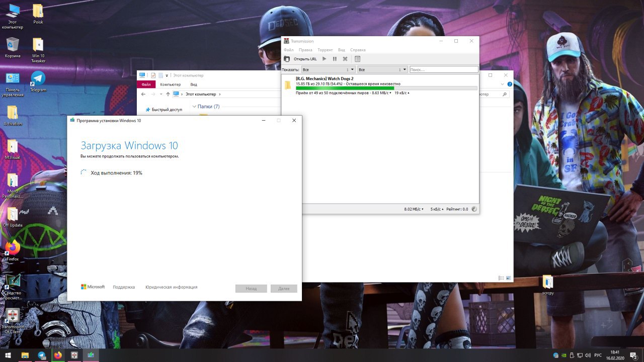Switch Explorer to large icons view
This screenshot has width=644, height=362.
[x=508, y=278]
